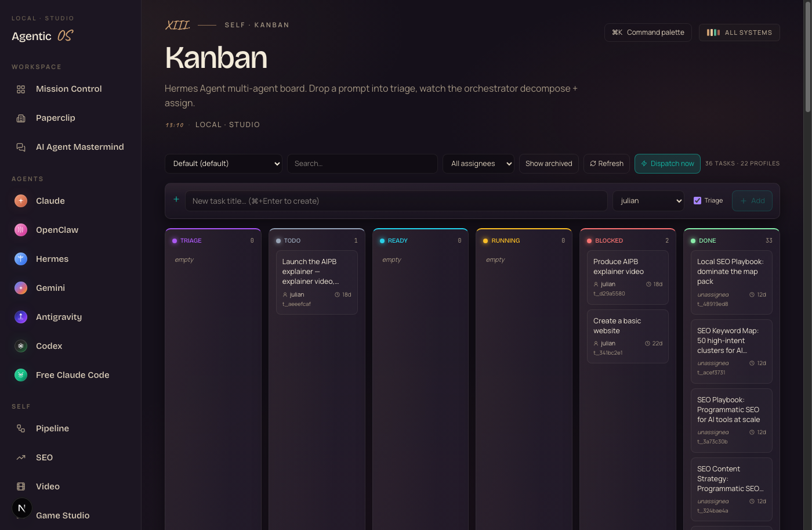
Task: Open the Command palette button
Action: click(x=648, y=33)
